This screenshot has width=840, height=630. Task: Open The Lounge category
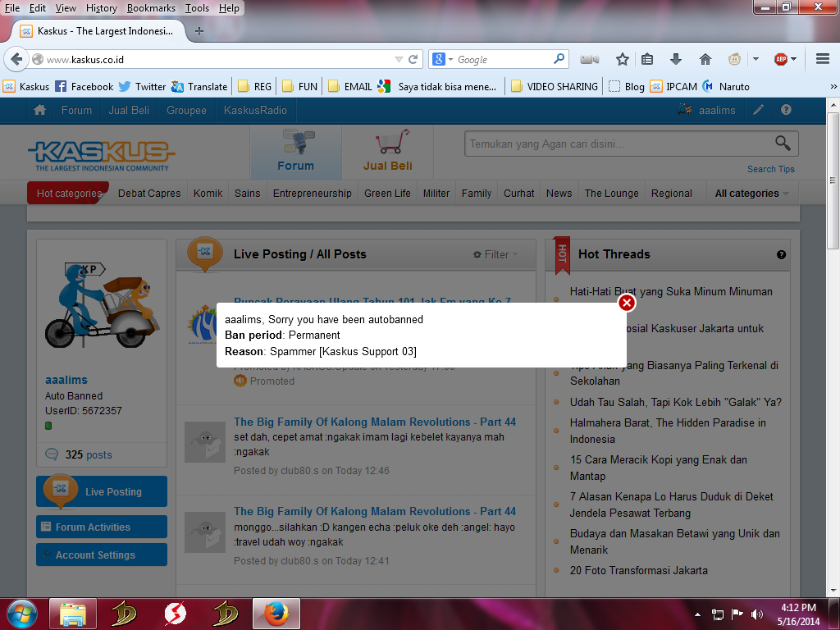pos(612,194)
